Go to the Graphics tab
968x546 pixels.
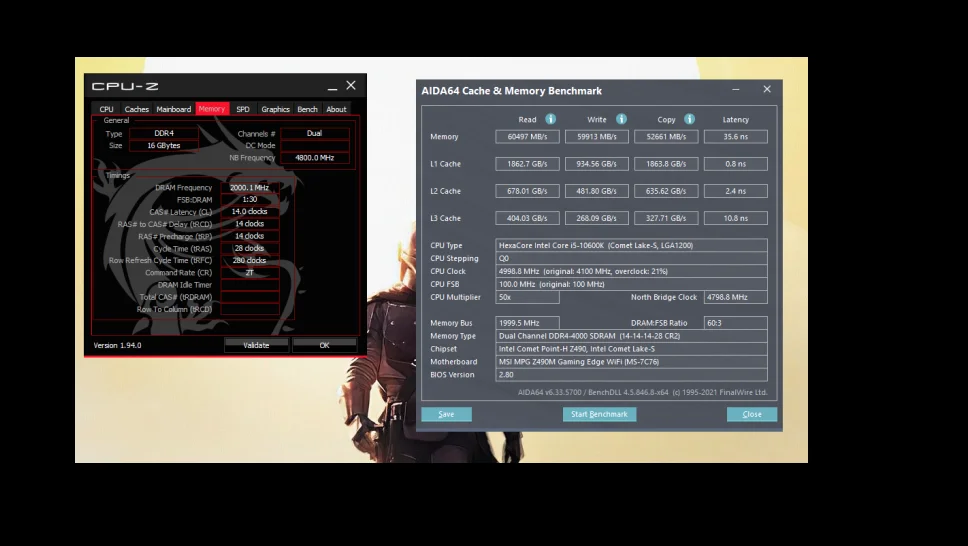(x=275, y=109)
